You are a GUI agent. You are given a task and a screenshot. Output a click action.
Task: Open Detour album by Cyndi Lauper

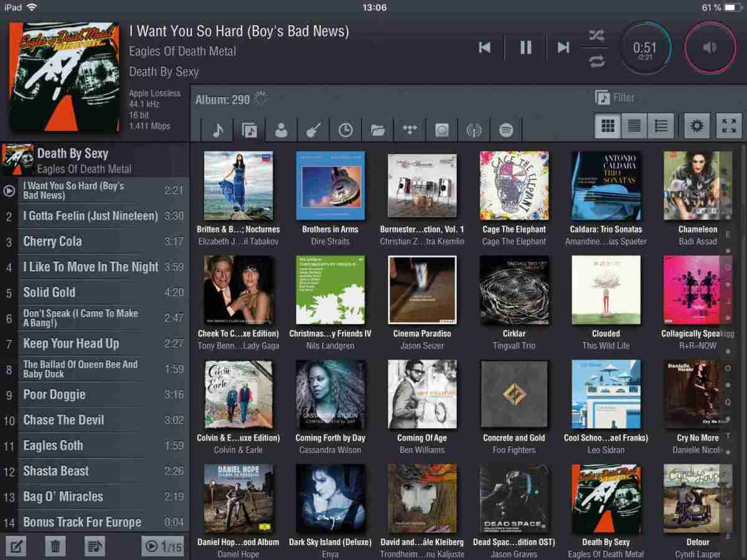pos(698,498)
